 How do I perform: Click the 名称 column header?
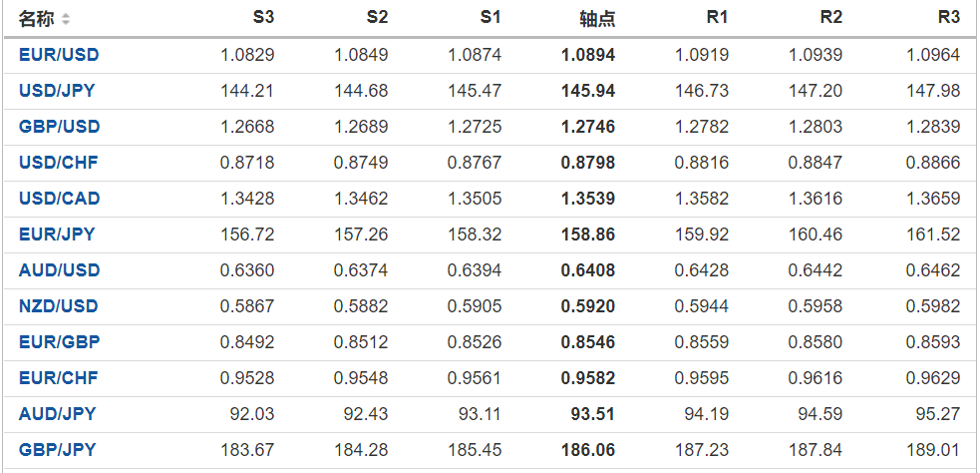[37, 19]
